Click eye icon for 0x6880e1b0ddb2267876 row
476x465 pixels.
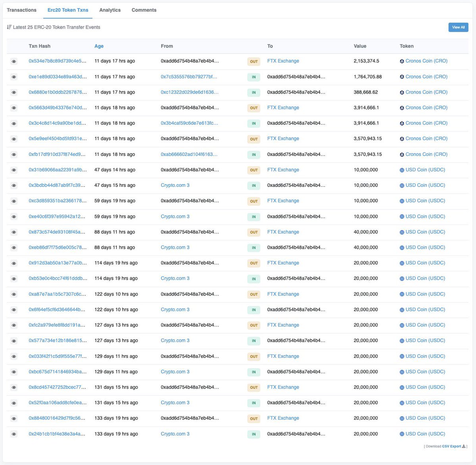(14, 92)
